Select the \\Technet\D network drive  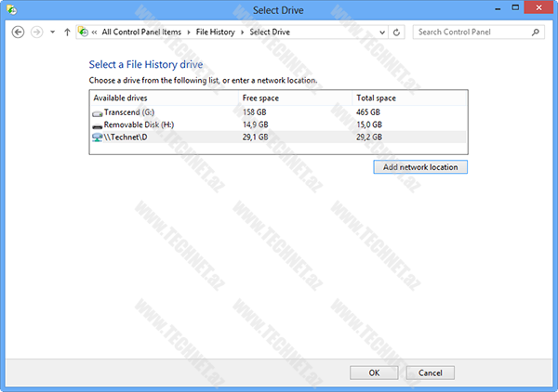pyautogui.click(x=278, y=137)
